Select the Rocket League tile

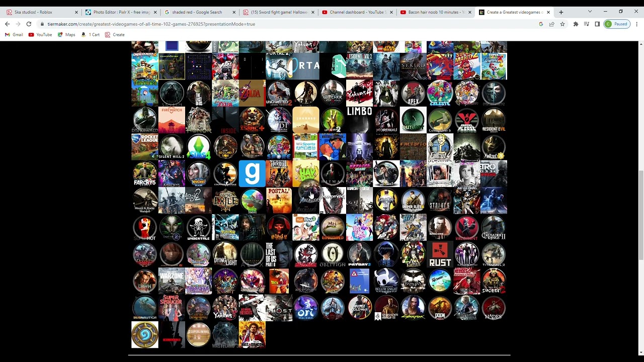click(145, 147)
